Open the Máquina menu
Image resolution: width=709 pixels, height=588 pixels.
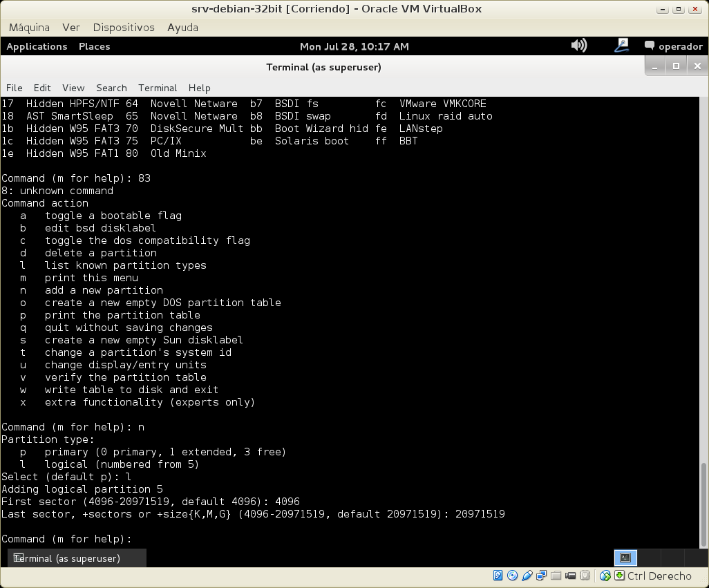[29, 28]
